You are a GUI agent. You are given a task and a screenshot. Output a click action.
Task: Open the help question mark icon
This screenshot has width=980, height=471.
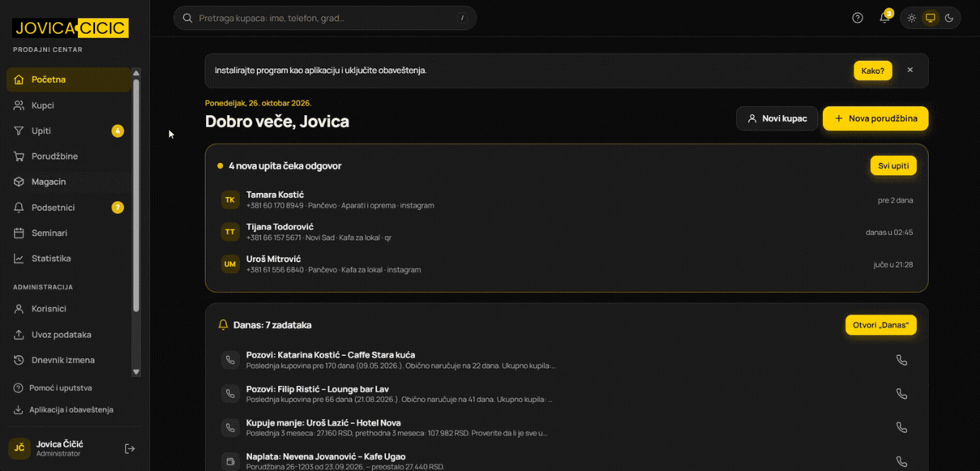pos(858,18)
